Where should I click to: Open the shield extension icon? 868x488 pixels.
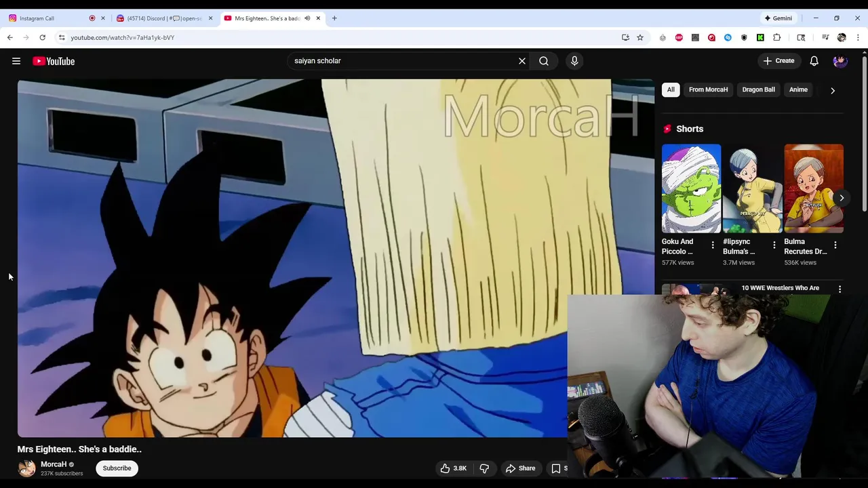pyautogui.click(x=744, y=37)
